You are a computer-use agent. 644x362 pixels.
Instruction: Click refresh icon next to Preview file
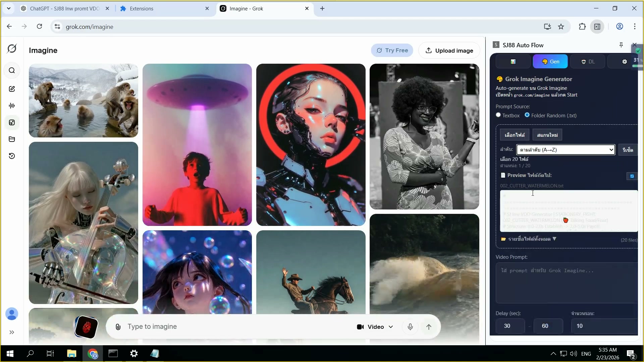tap(632, 176)
